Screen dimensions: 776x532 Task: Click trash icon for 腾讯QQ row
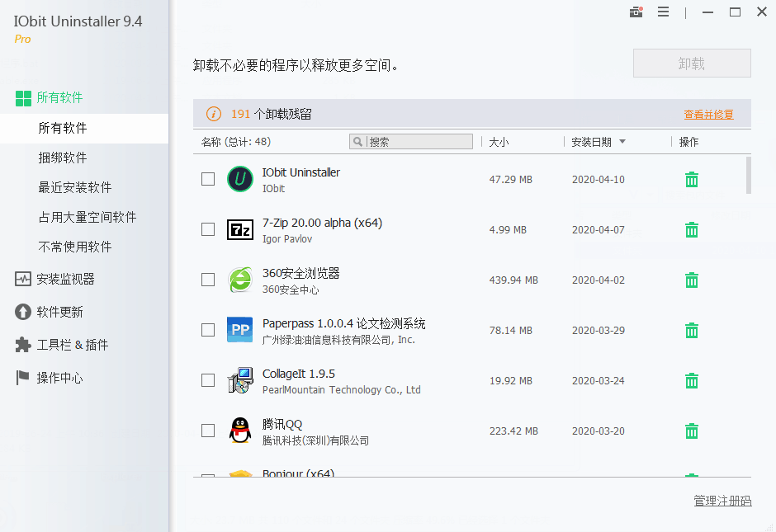click(x=692, y=431)
